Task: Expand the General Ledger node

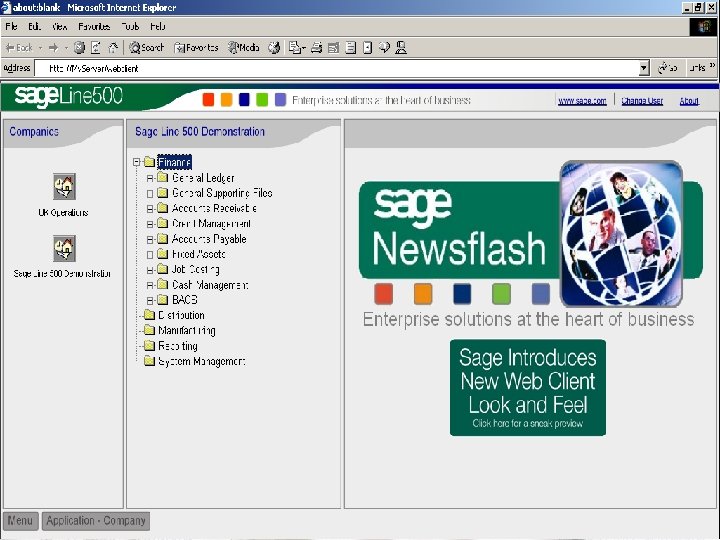Action: (150, 178)
